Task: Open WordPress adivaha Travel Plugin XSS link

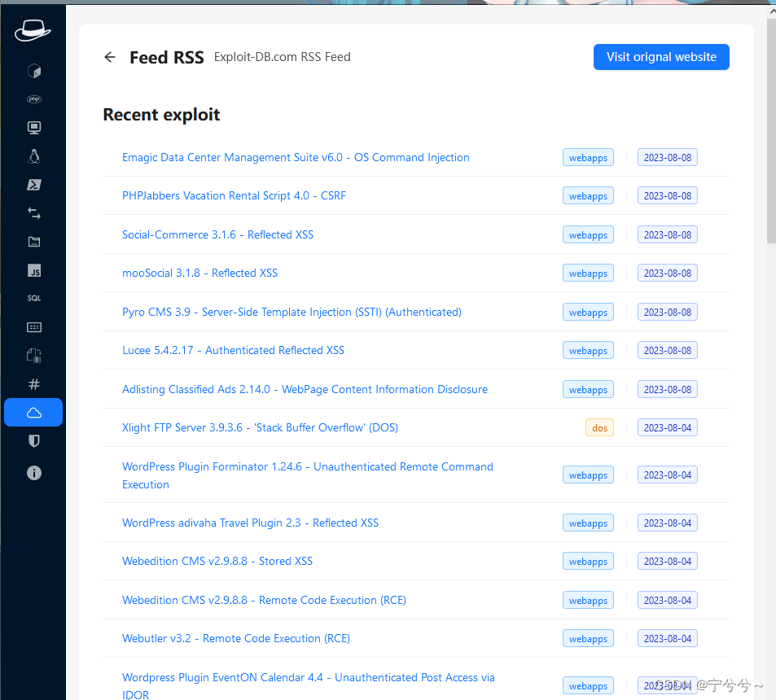Action: tap(250, 523)
